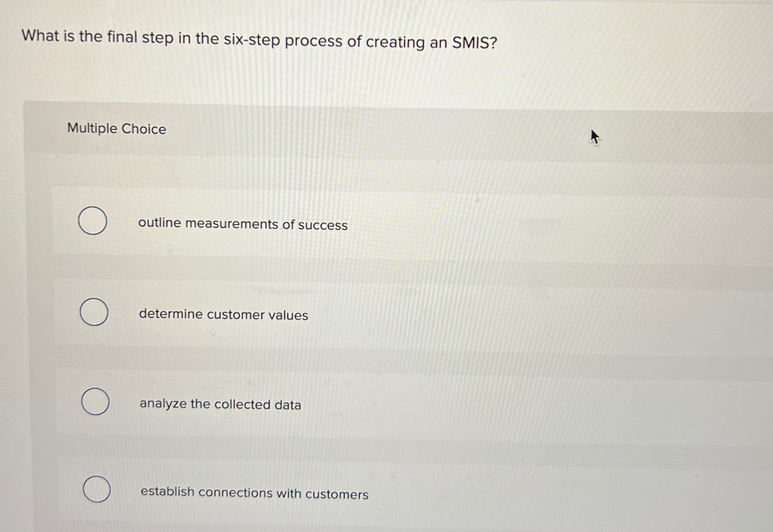Select the radio button for "analyze the collected data"
Viewport: 773px width, 532px height.
tap(95, 402)
